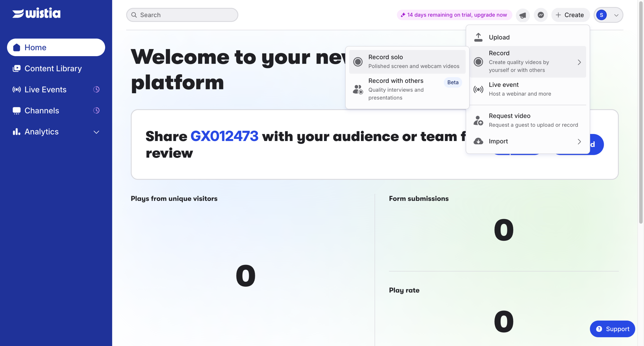The height and width of the screenshot is (346, 644).
Task: Click the Record solo circle icon
Action: (358, 62)
